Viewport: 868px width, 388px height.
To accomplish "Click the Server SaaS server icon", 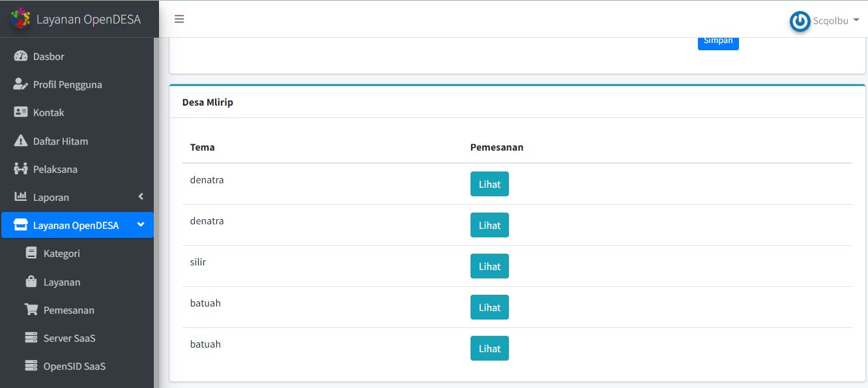I will 31,338.
